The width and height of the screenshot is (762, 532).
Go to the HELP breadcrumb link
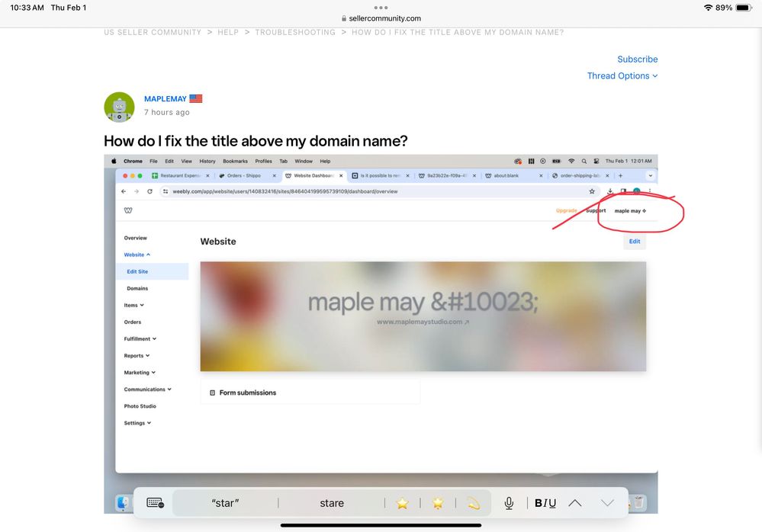228,32
